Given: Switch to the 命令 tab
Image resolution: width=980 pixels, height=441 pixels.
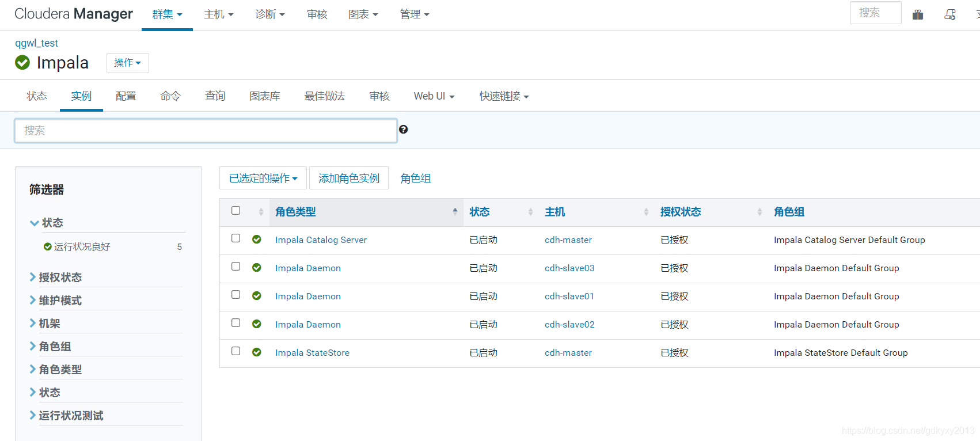Looking at the screenshot, I should tap(170, 96).
